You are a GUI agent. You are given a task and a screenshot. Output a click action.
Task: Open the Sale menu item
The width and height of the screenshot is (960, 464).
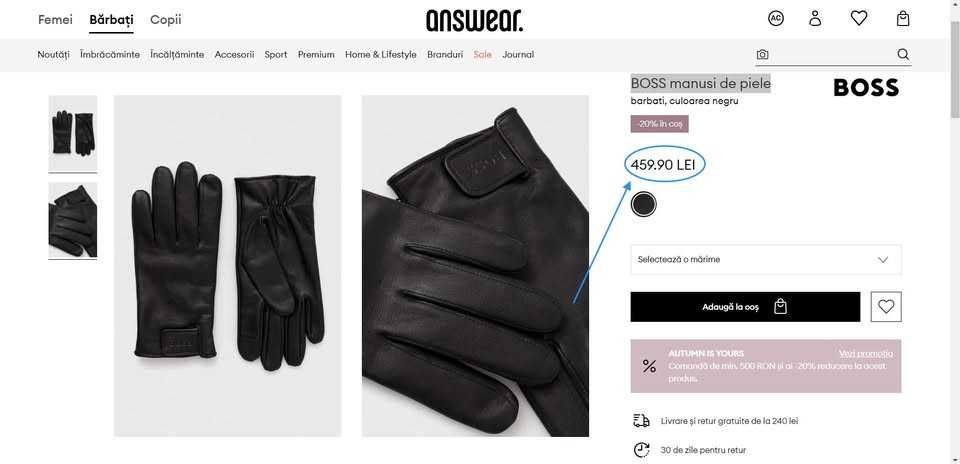click(482, 54)
